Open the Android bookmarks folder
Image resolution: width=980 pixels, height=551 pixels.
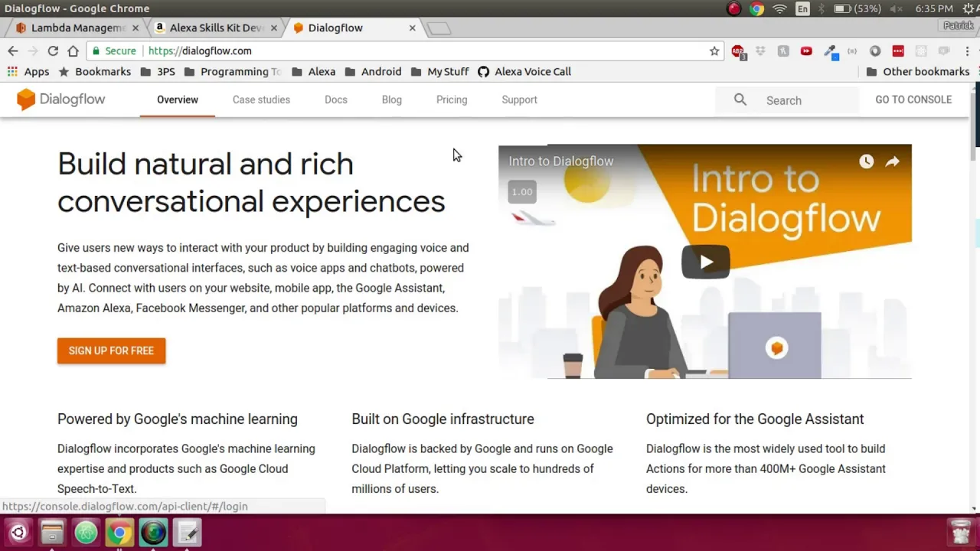point(373,71)
